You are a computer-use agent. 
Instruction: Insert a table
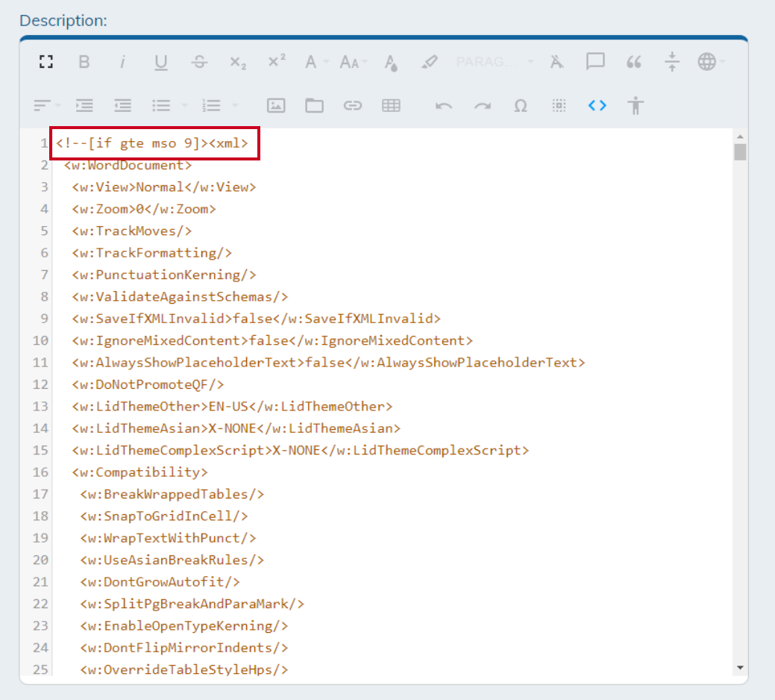(391, 105)
